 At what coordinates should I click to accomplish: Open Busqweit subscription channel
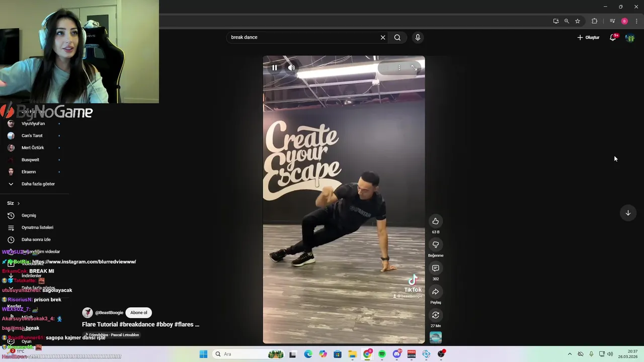click(x=30, y=160)
